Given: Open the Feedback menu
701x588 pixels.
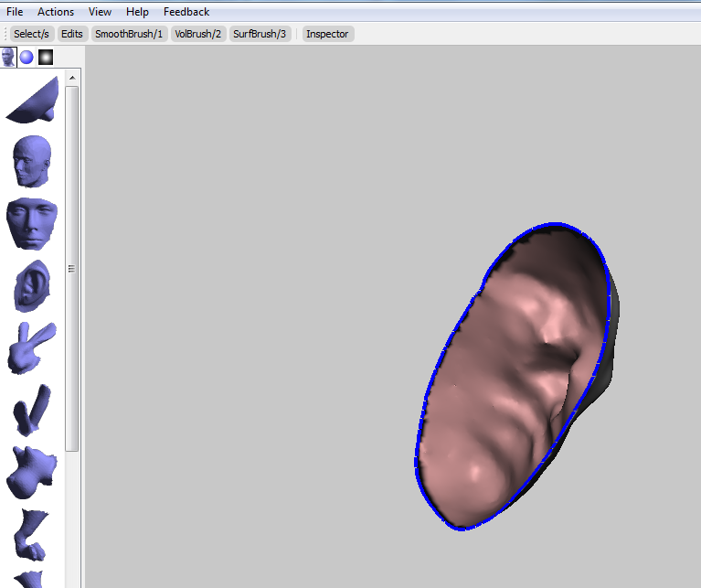Looking at the screenshot, I should [186, 12].
